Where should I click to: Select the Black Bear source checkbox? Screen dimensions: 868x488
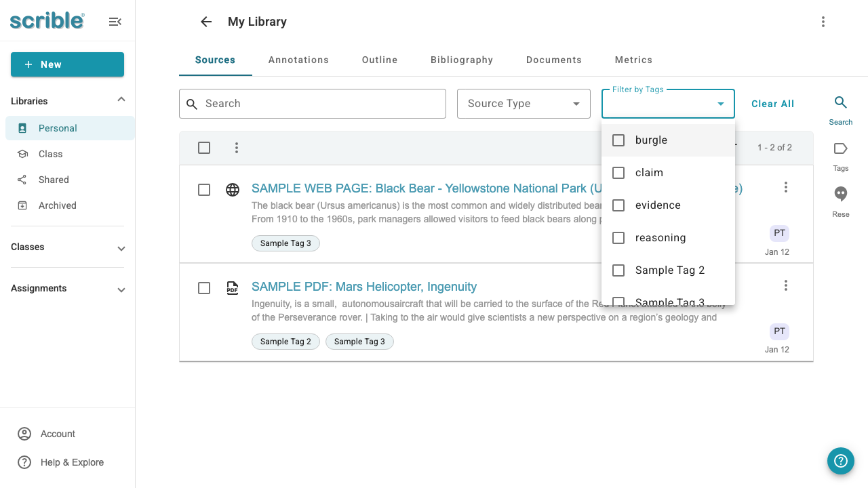(x=204, y=190)
